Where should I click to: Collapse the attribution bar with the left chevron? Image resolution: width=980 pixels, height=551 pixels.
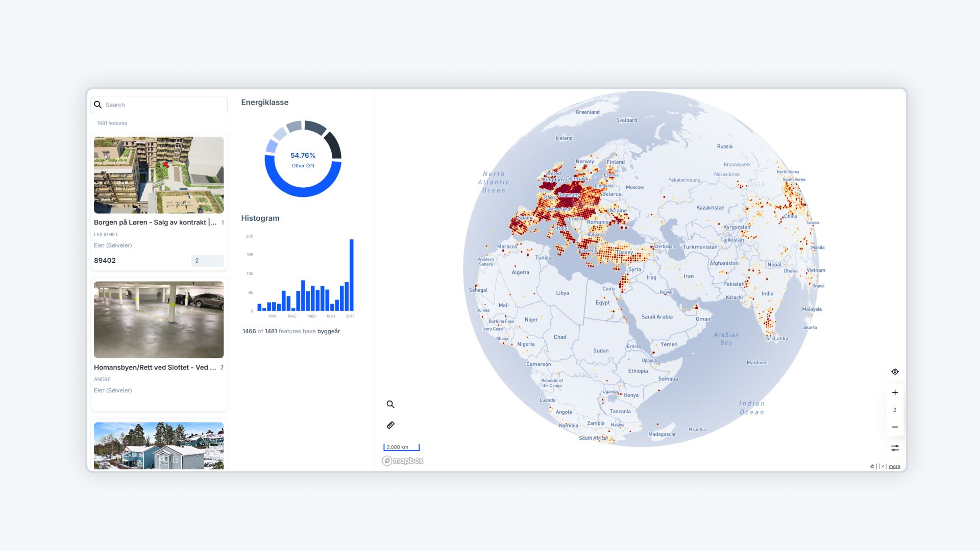(x=883, y=466)
